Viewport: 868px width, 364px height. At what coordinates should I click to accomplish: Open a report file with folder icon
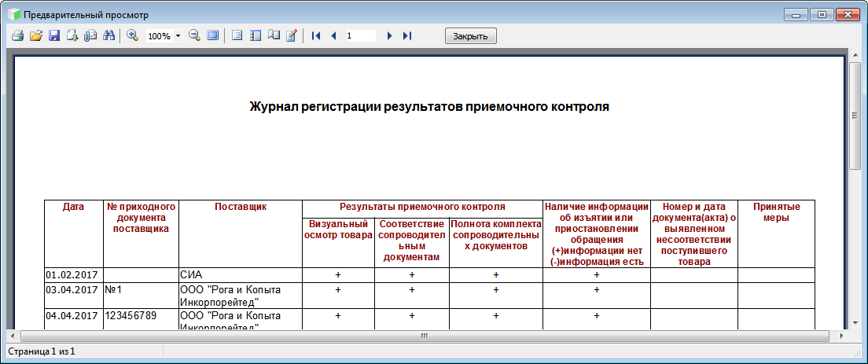36,35
